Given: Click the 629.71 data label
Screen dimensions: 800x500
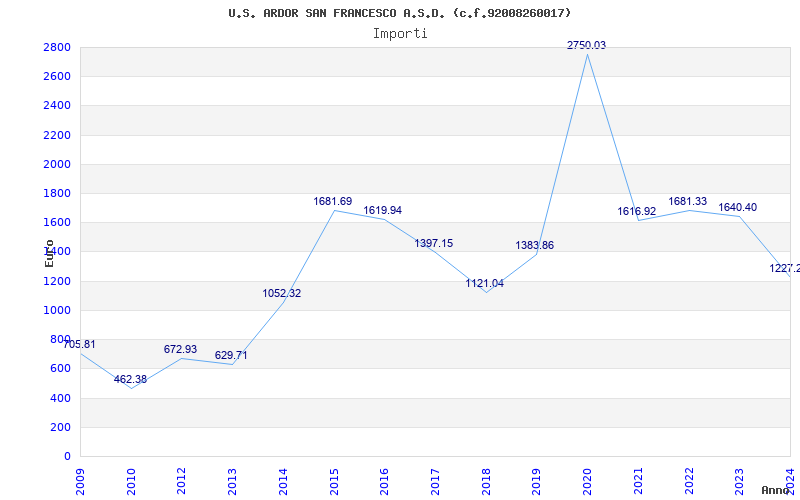Looking at the screenshot, I should (x=231, y=356).
